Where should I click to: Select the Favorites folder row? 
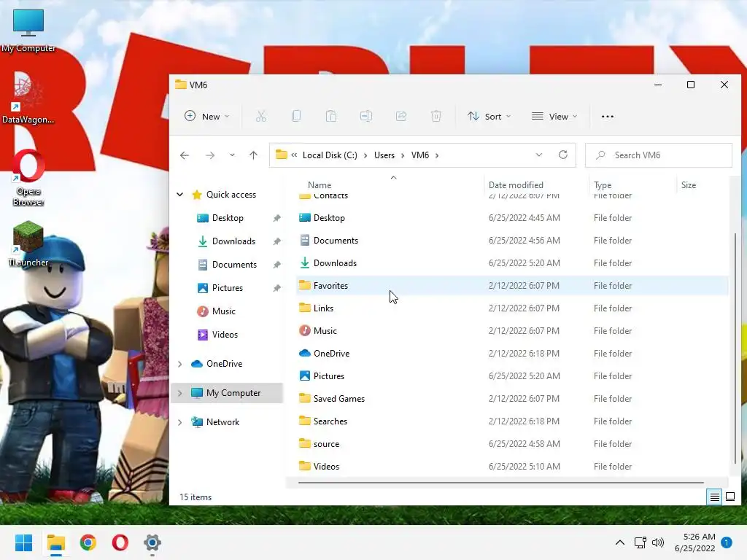pos(512,286)
